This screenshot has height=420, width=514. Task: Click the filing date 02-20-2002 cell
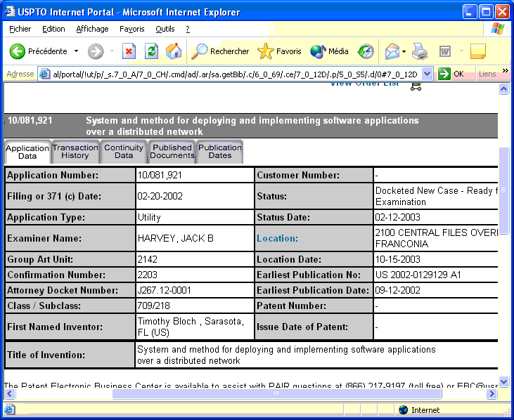tap(195, 196)
